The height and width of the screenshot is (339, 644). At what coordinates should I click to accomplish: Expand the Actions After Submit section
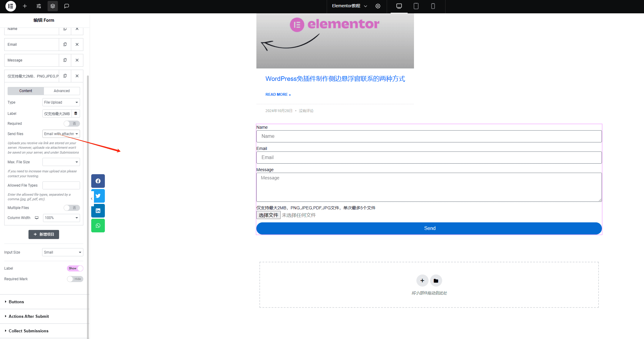(x=45, y=316)
